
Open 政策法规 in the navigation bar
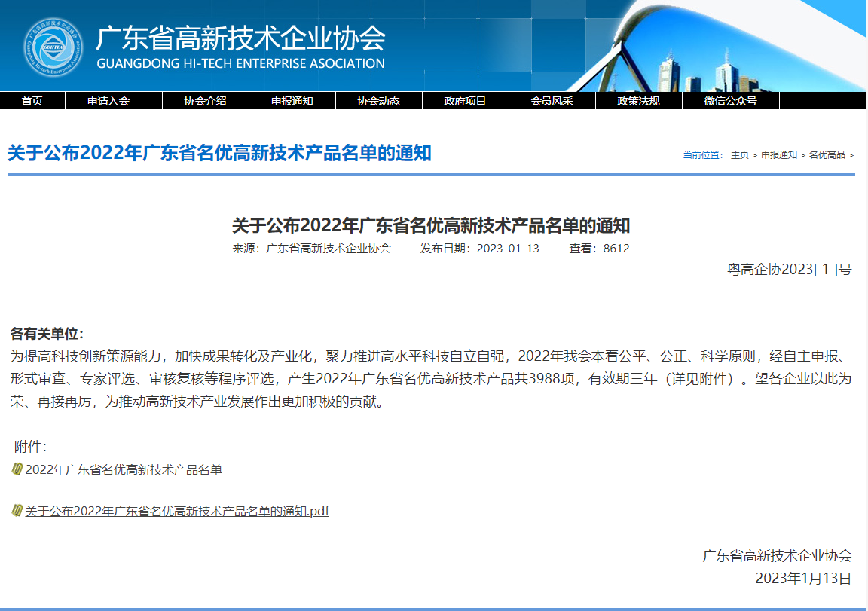tap(638, 101)
